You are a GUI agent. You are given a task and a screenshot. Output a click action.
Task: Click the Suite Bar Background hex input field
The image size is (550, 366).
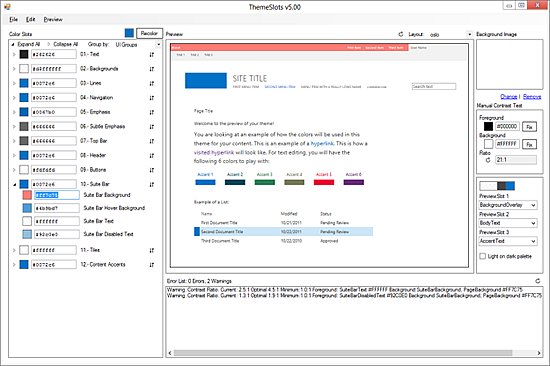(x=56, y=195)
